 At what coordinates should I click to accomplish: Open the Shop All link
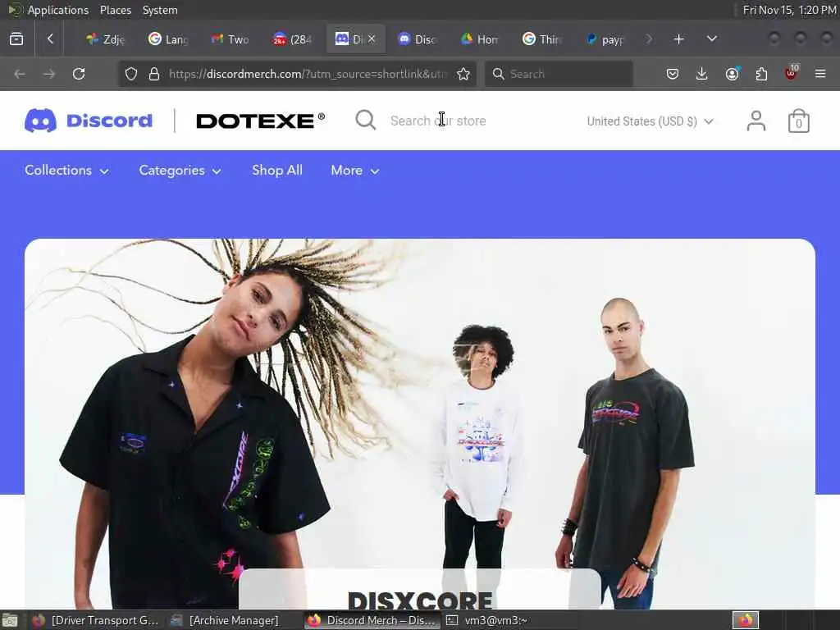[x=277, y=171]
